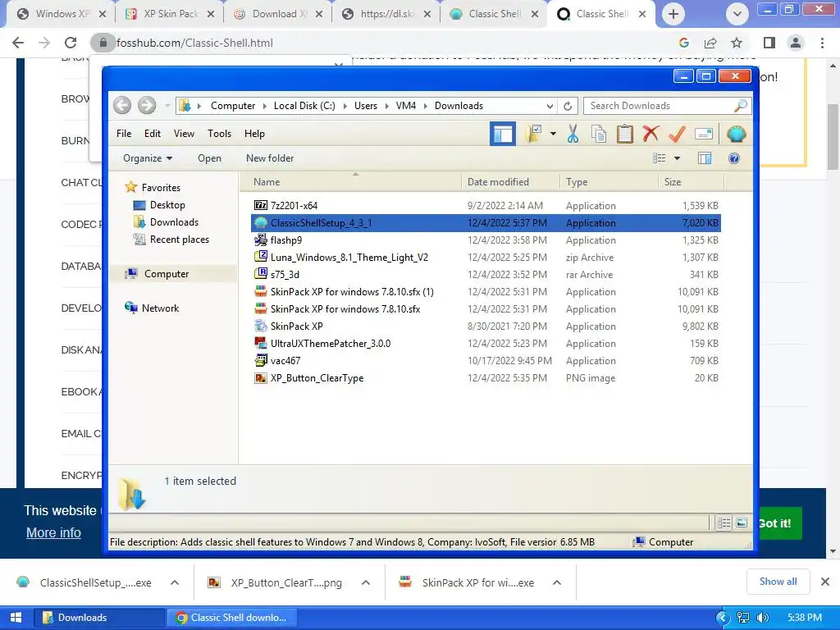The height and width of the screenshot is (630, 840).
Task: Click the orange checkmark Properties icon
Action: (677, 134)
